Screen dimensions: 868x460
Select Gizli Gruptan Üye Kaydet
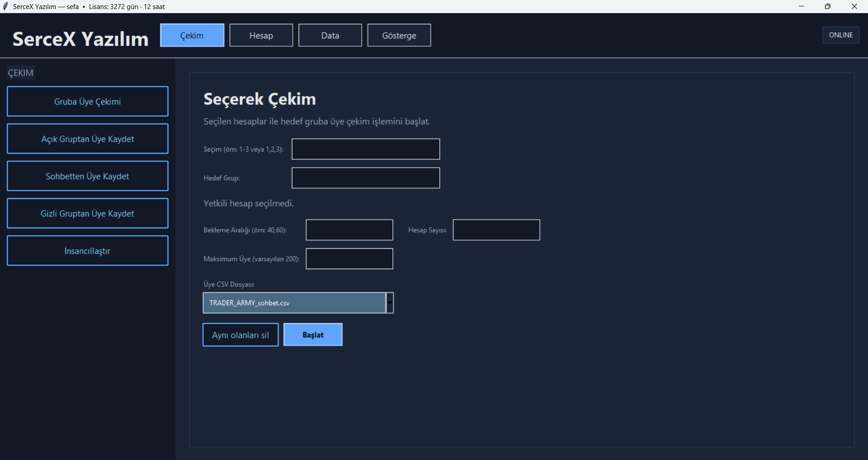(87, 213)
